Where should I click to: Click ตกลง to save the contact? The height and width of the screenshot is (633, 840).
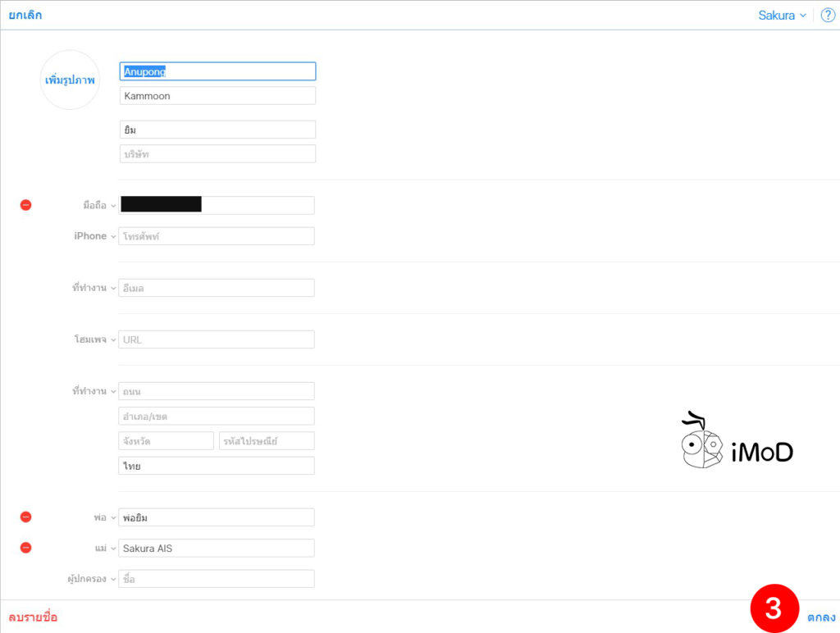click(x=820, y=617)
